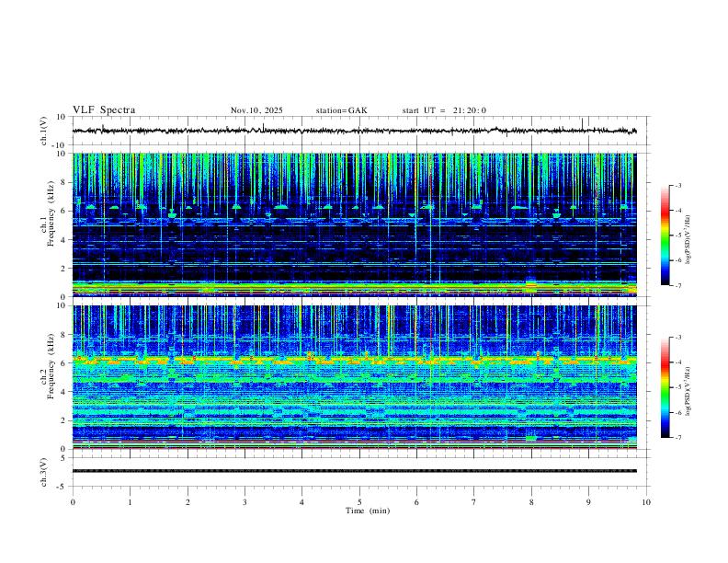Image resolution: width=728 pixels, height=563 pixels.
Task: Click the "start UT = 21:20:0" text
Action: (x=444, y=110)
